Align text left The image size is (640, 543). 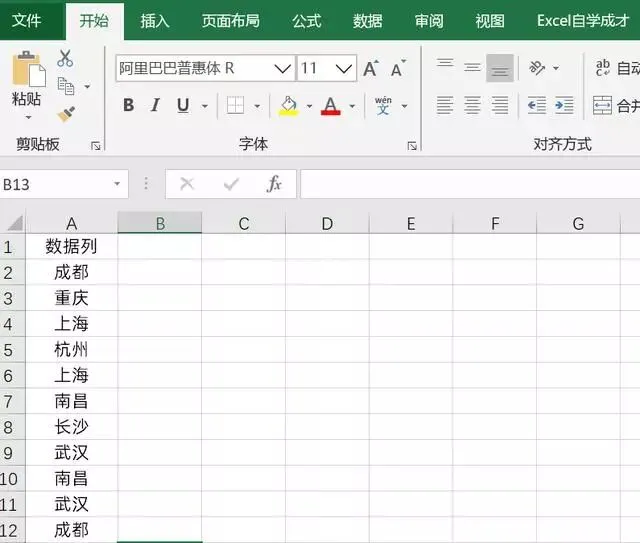[445, 105]
